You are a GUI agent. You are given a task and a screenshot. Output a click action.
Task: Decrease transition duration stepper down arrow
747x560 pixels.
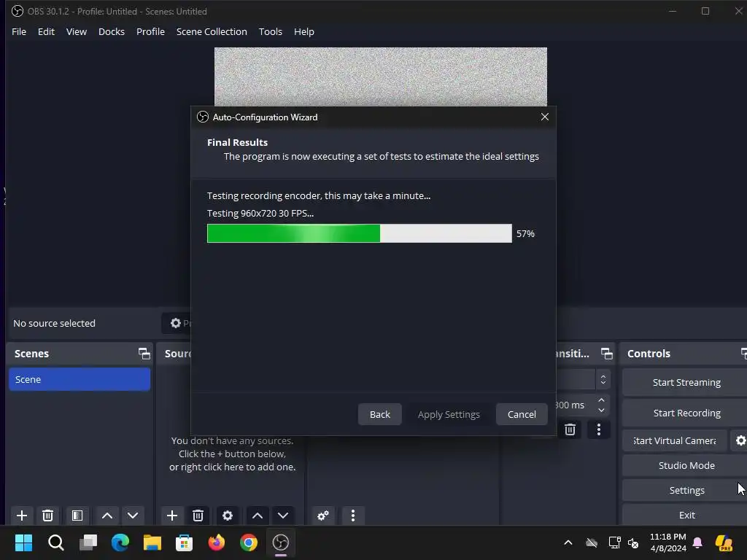601,410
